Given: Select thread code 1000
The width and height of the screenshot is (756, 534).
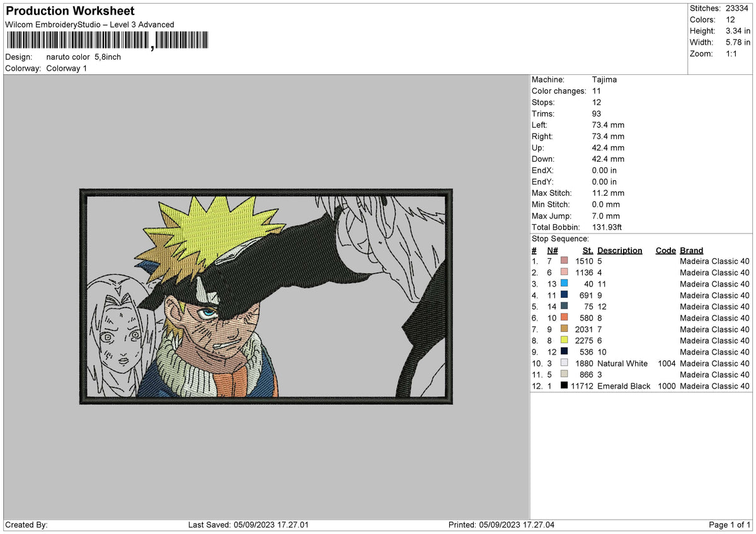Looking at the screenshot, I should [x=667, y=386].
